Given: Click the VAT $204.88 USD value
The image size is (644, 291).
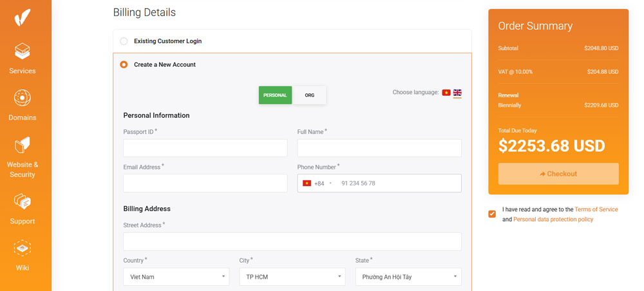Looking at the screenshot, I should pos(603,71).
